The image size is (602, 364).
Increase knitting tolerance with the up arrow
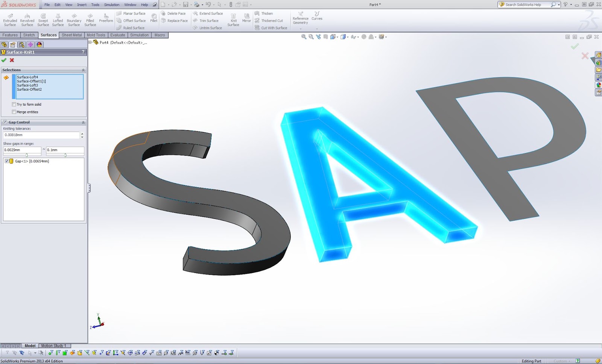tap(82, 133)
